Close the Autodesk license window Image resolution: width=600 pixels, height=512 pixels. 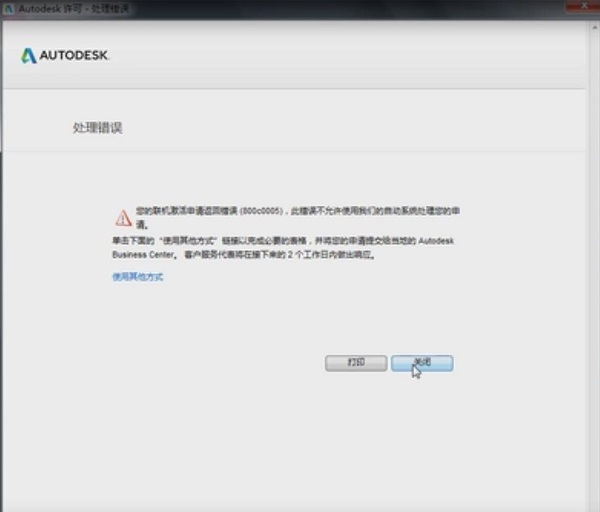point(584,6)
